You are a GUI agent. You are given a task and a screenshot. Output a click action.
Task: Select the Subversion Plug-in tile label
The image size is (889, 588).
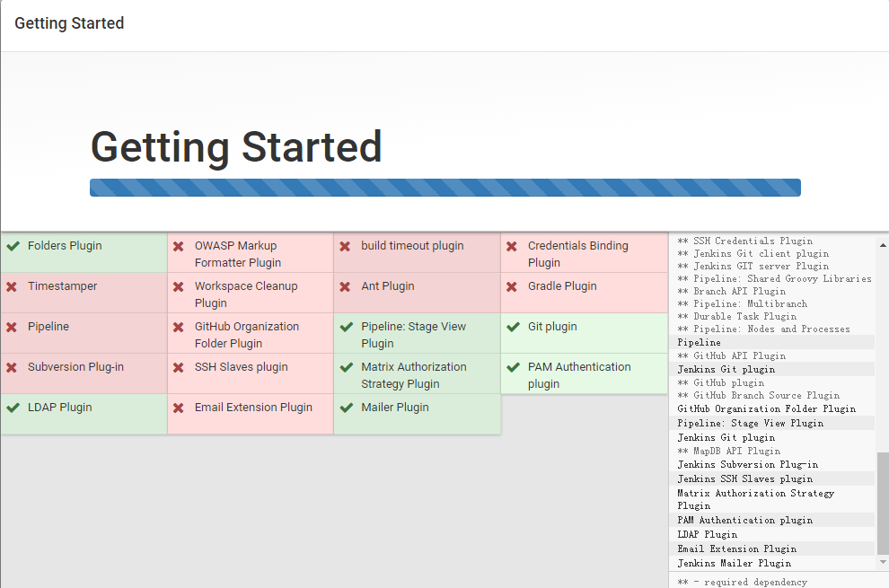click(x=75, y=367)
